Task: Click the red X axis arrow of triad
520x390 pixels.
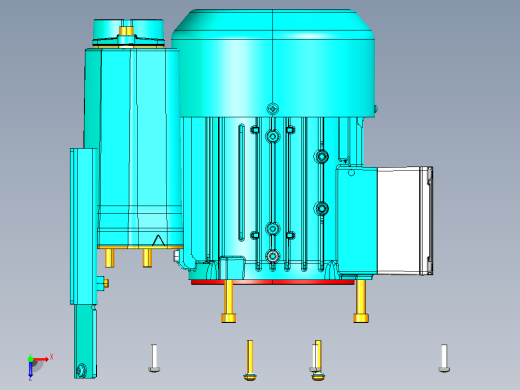Action: [x=41, y=359]
